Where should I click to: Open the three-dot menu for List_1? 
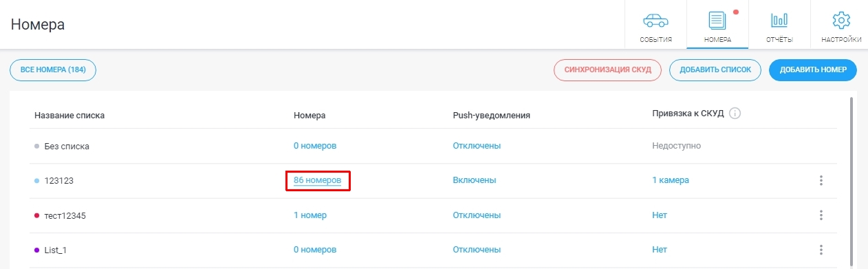tap(821, 250)
